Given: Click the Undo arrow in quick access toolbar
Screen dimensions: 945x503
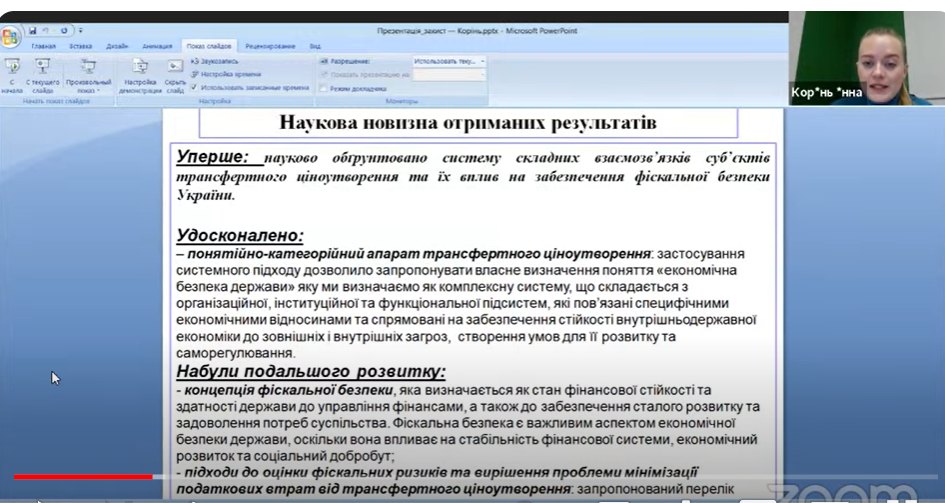Looking at the screenshot, I should point(46,30).
